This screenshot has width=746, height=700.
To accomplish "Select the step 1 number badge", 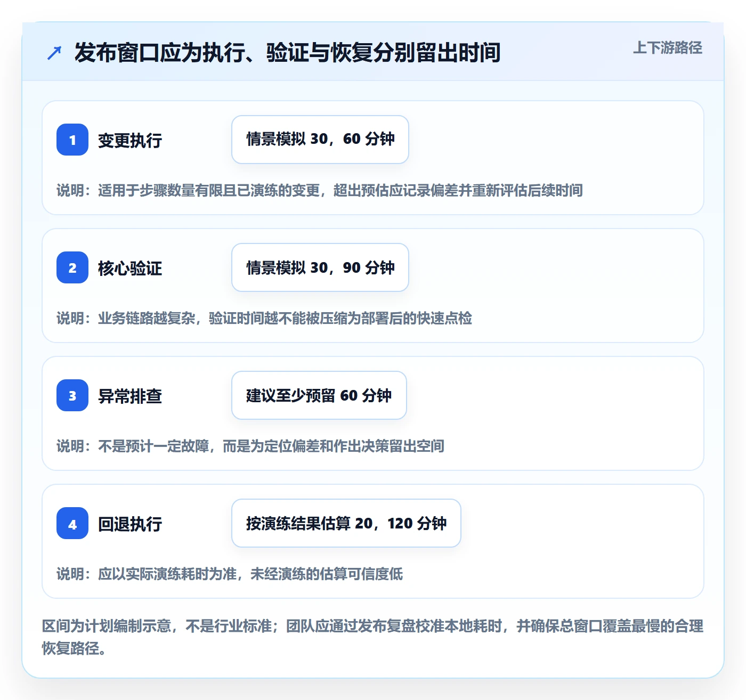I will (72, 140).
